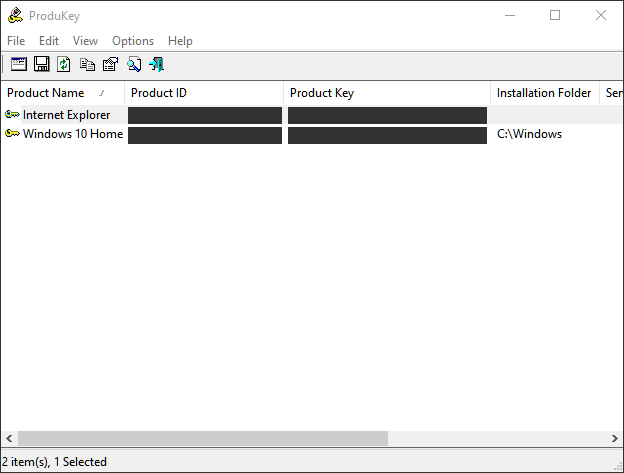Click the horizontal scrollbar thumb
The height and width of the screenshot is (473, 624).
[203, 438]
